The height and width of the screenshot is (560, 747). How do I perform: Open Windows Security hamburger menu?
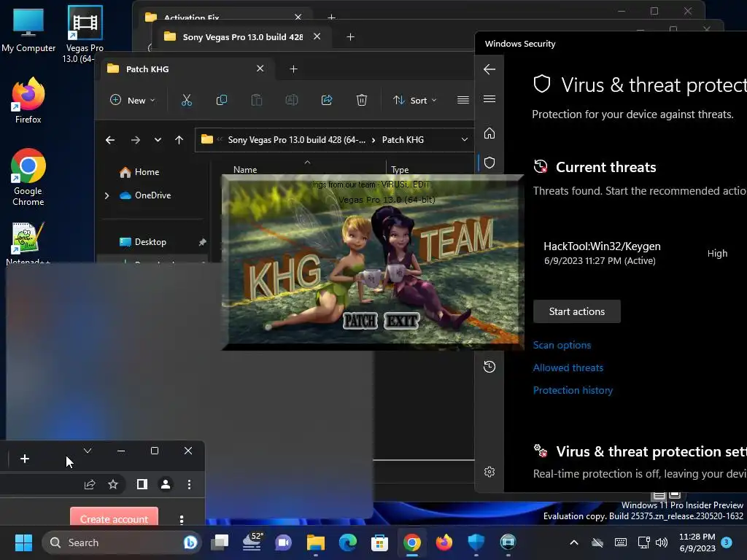(x=489, y=99)
